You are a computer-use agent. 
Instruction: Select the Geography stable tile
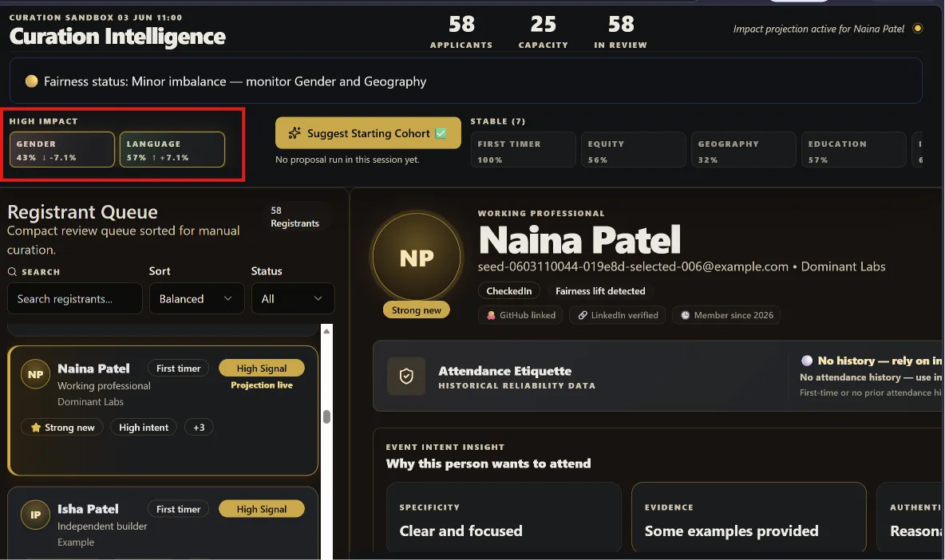(744, 149)
